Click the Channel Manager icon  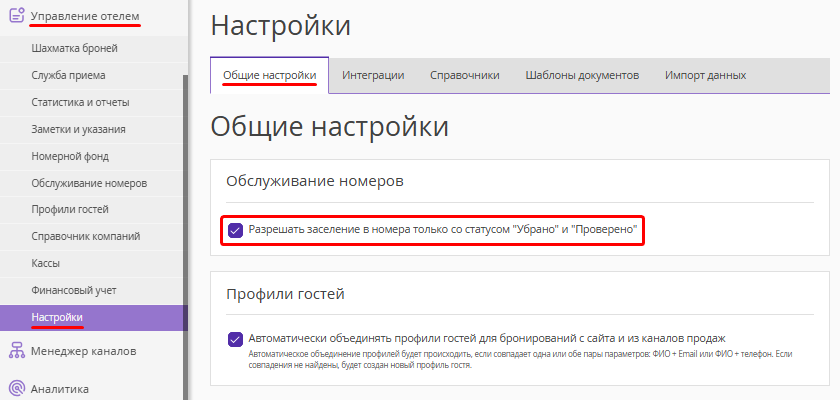coord(17,351)
